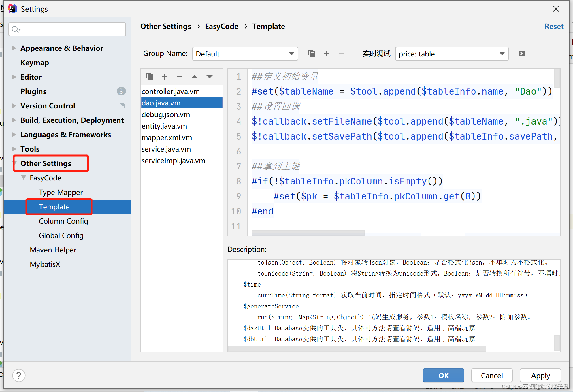Viewport: 573px width, 392px height.
Task: Copy the current template group icon
Action: (311, 54)
